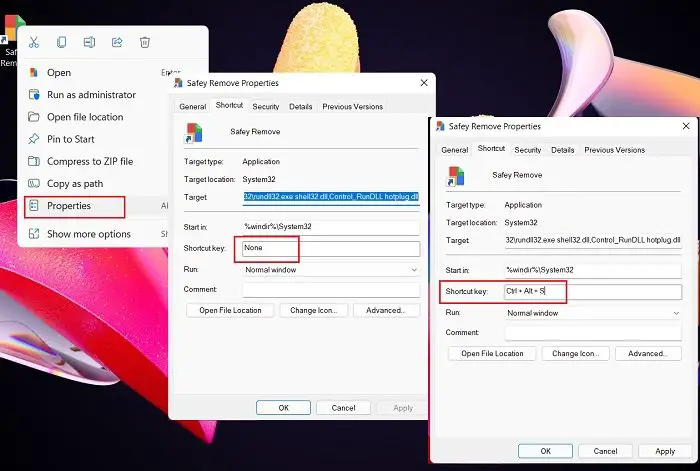Click Comment field in left Properties window
The height and width of the screenshot is (471, 700).
(331, 290)
